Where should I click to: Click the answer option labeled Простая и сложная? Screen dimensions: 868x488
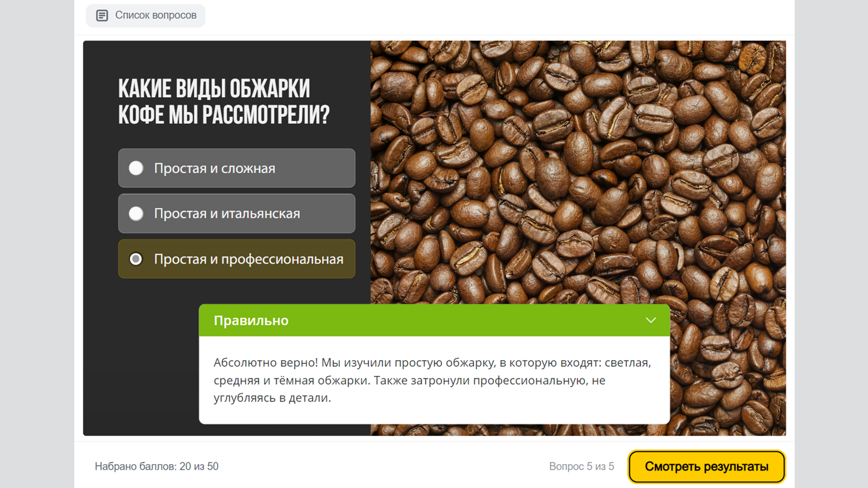click(x=237, y=168)
